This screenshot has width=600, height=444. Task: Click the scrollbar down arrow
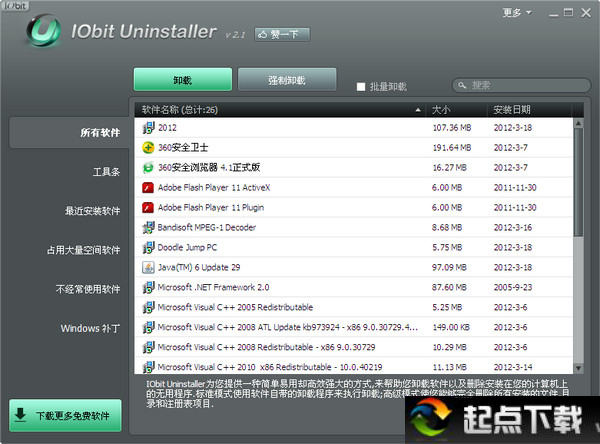(x=578, y=369)
